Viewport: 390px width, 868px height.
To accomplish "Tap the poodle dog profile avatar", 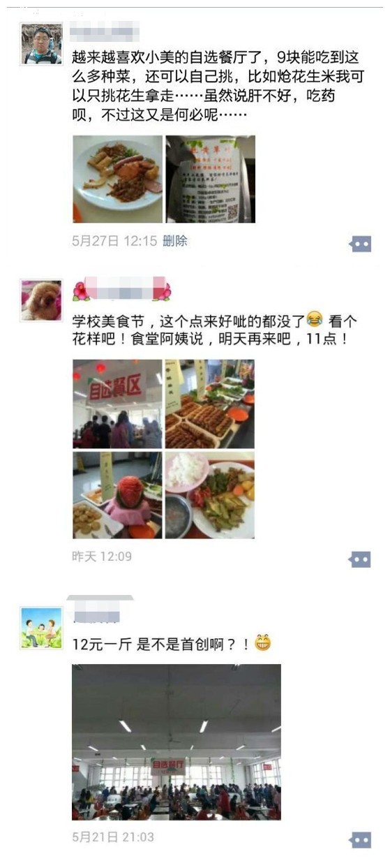I will (x=41, y=301).
